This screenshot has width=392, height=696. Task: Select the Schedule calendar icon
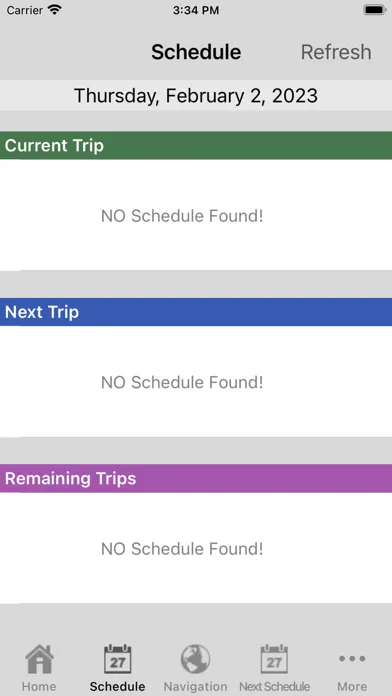pos(117,659)
